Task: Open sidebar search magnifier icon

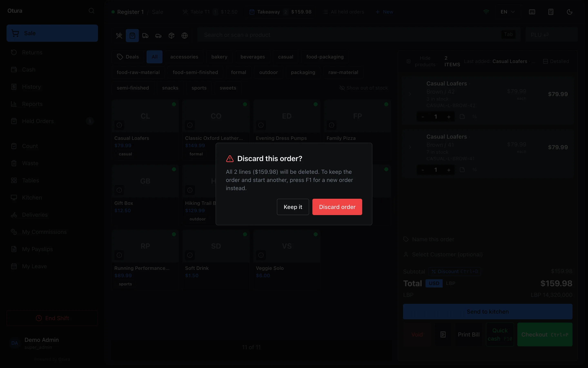Action: coord(91,11)
